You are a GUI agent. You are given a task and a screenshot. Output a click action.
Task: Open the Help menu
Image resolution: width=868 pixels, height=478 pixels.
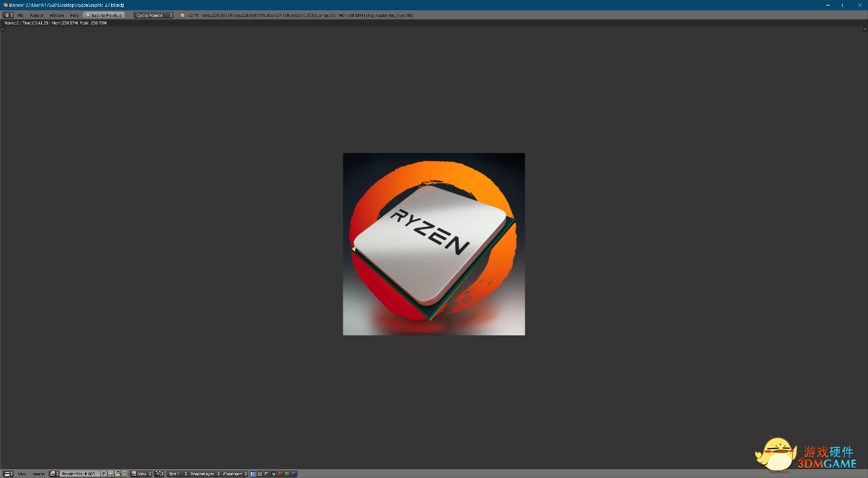point(74,15)
